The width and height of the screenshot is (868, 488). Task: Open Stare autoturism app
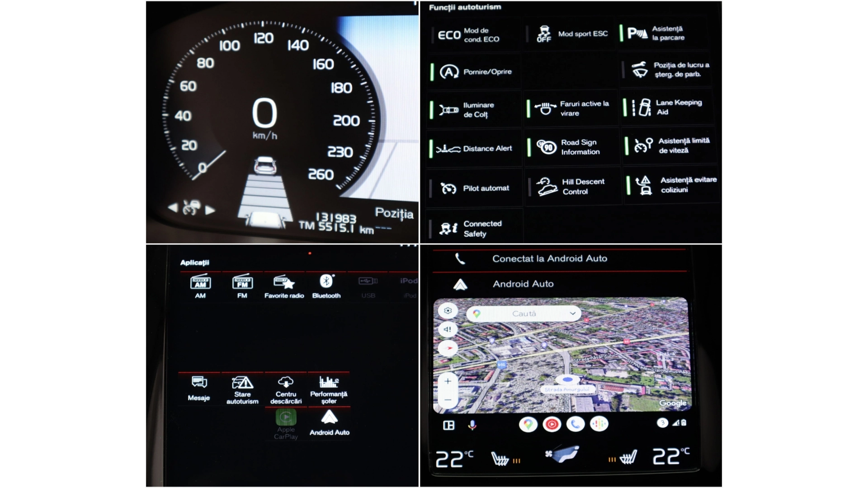click(242, 389)
